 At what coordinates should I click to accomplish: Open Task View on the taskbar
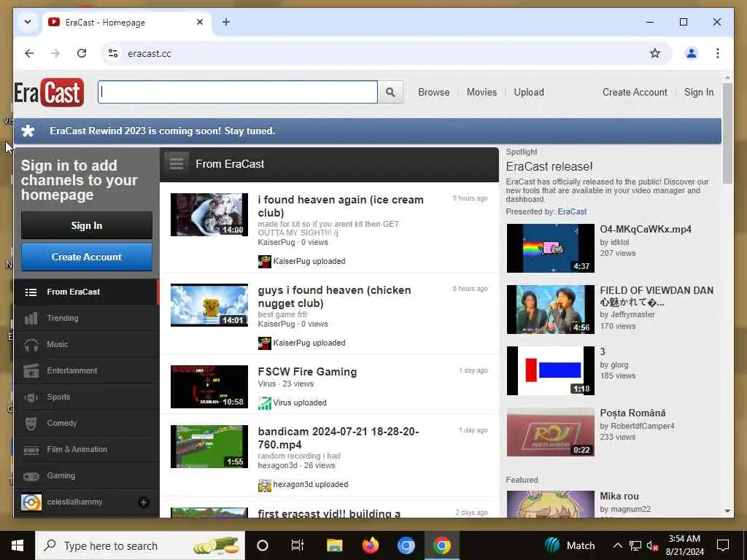coord(298,545)
